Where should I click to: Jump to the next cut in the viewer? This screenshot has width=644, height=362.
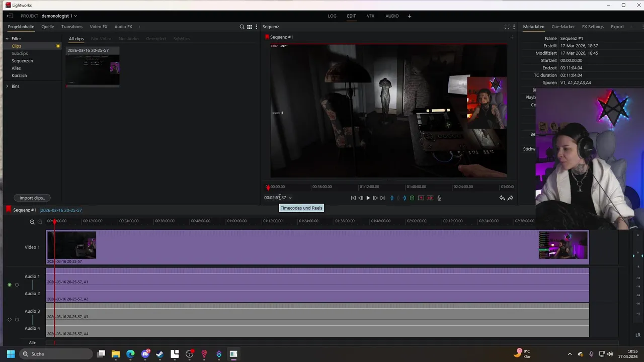tap(383, 198)
